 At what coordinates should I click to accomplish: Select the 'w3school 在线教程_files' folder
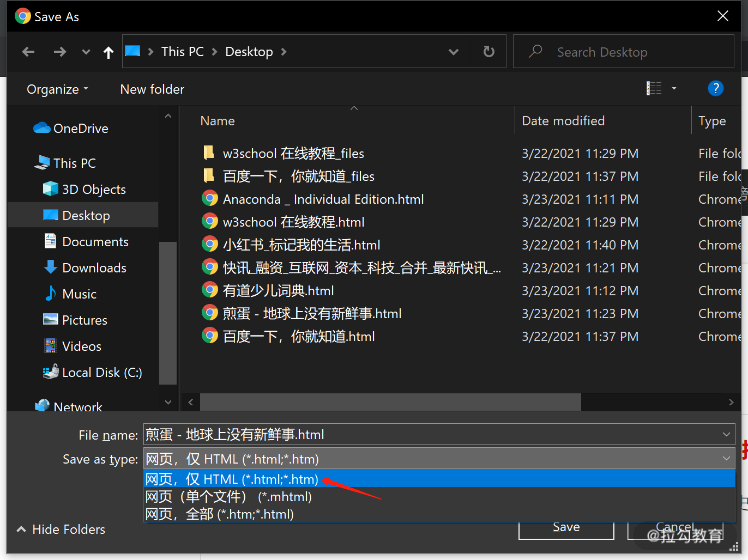click(x=293, y=154)
